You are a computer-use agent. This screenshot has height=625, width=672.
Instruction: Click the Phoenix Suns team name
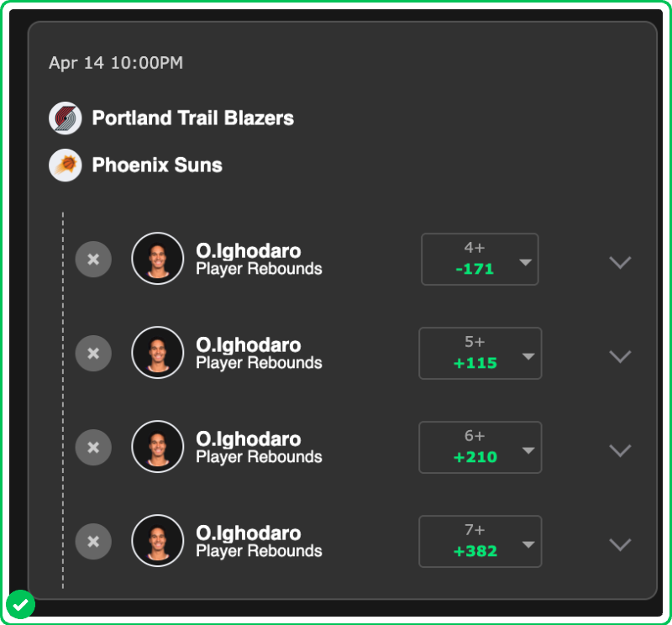(x=157, y=165)
